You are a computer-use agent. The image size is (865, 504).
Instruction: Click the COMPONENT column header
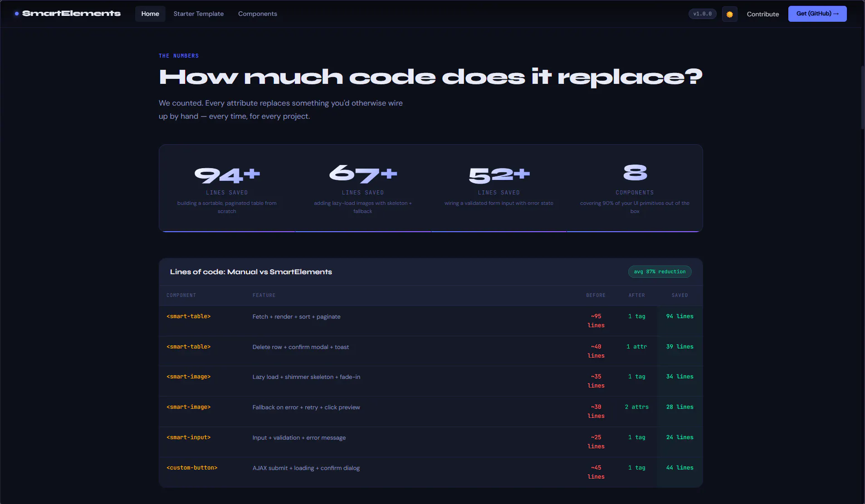coord(181,295)
